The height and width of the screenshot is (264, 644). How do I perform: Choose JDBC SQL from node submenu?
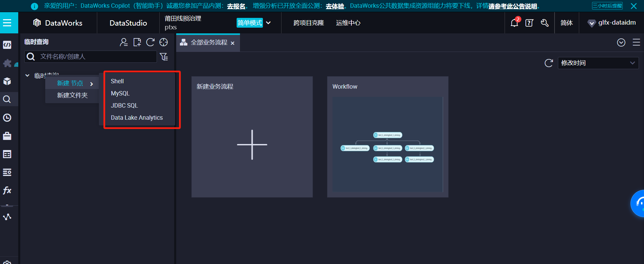[124, 106]
